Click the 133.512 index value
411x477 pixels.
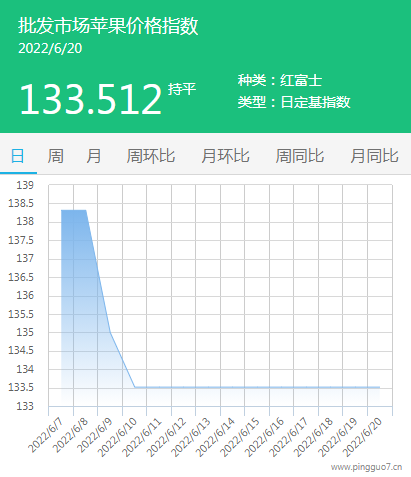(x=91, y=99)
